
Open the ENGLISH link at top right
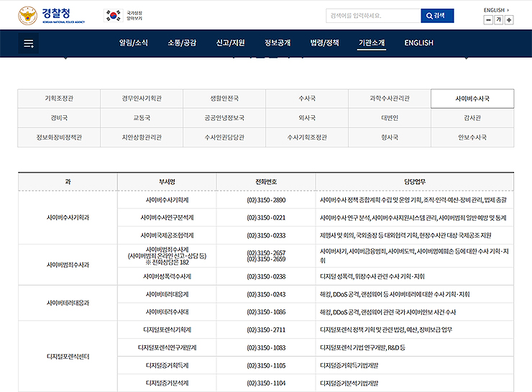pyautogui.click(x=496, y=10)
